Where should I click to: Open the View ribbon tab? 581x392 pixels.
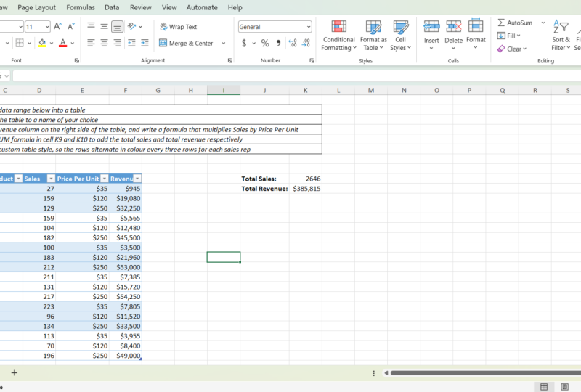(169, 7)
